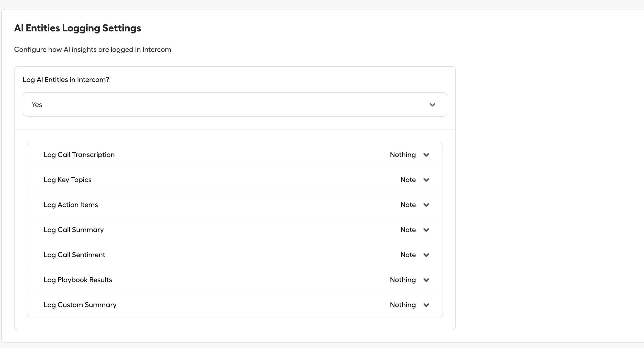This screenshot has width=644, height=348.
Task: Open the Log Call Transcription dropdown
Action: tap(410, 155)
